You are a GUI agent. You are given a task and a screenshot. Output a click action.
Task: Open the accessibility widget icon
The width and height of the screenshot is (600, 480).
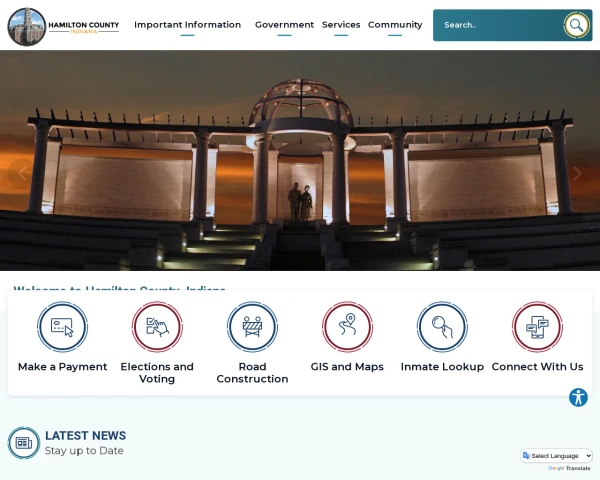coord(578,397)
